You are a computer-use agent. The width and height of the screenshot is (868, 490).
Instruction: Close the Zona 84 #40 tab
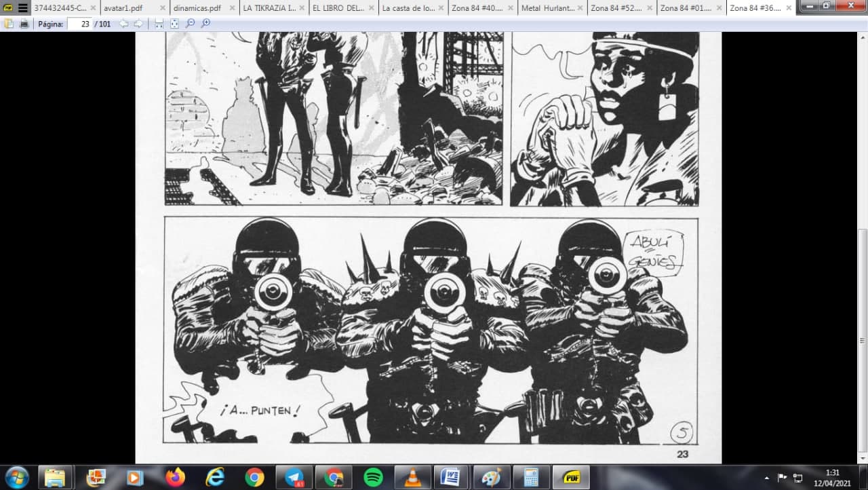tap(511, 9)
